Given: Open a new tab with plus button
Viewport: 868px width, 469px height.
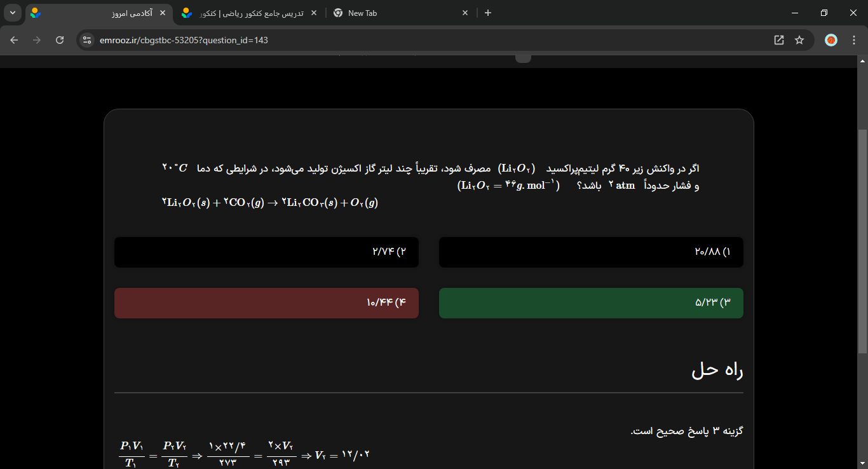Looking at the screenshot, I should (x=488, y=13).
